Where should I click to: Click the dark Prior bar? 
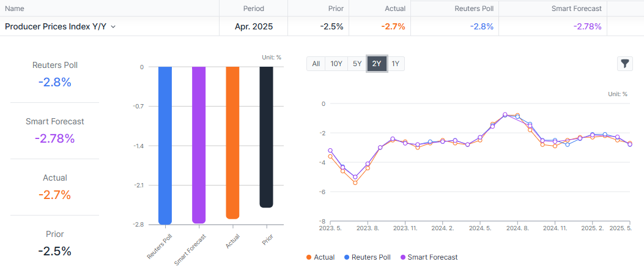click(266, 137)
